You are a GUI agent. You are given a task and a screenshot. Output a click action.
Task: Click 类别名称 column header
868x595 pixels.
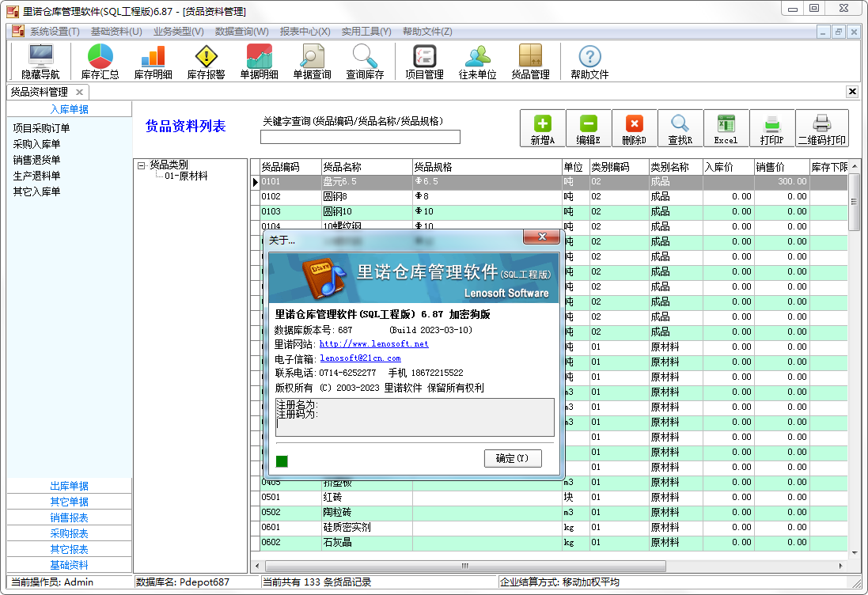pos(676,167)
